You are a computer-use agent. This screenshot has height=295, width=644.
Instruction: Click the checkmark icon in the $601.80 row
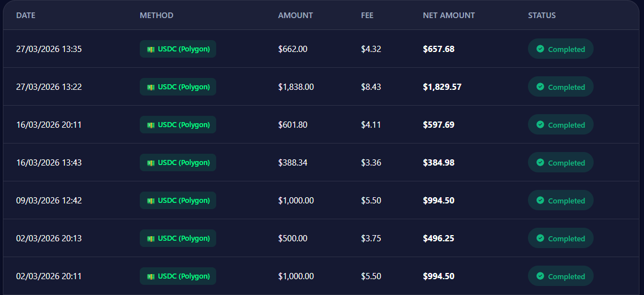click(540, 125)
